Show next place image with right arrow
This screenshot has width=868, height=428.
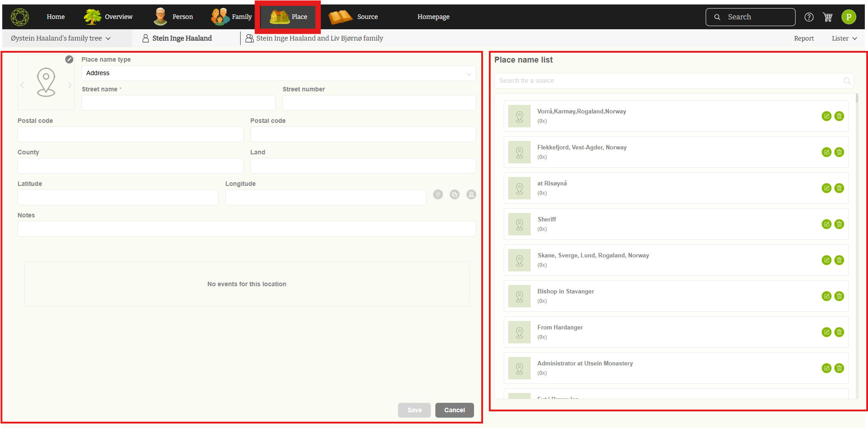pos(70,85)
